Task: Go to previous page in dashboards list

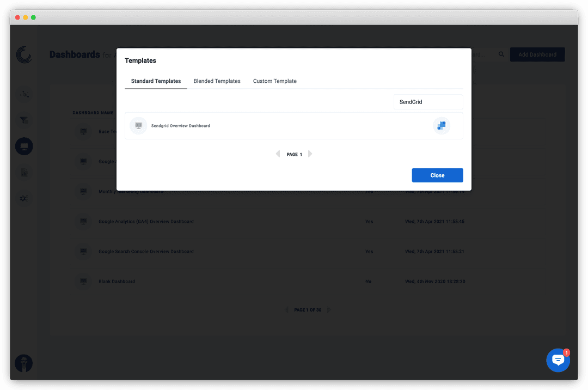Action: coord(286,310)
